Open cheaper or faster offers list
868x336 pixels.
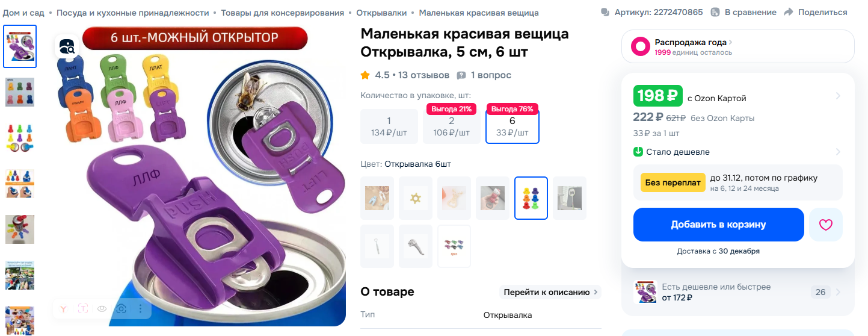click(737, 292)
